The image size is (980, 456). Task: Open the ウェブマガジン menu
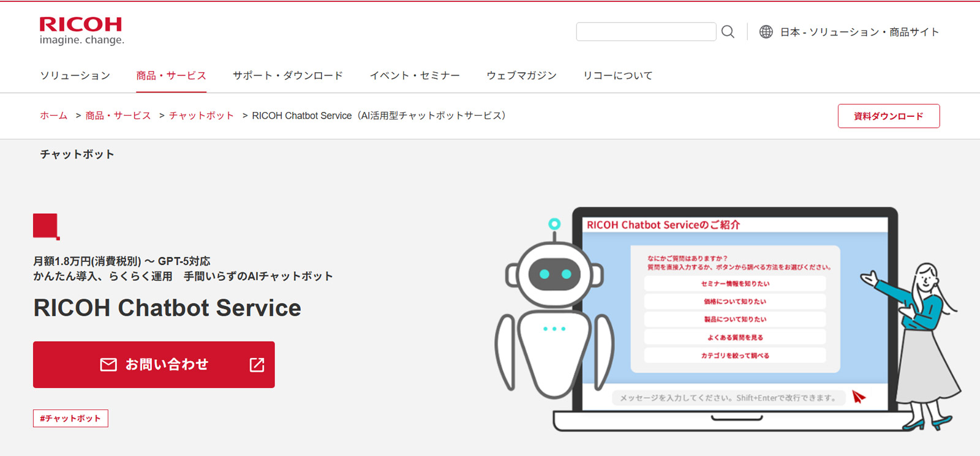pyautogui.click(x=521, y=75)
